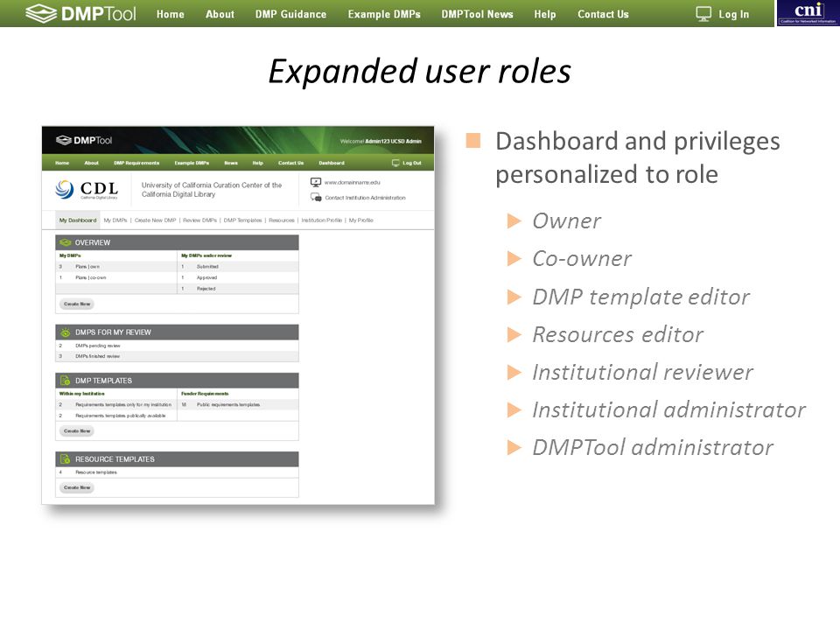This screenshot has width=840, height=630.
Task: Click the 'Plans I co-own' row
Action: (116, 277)
